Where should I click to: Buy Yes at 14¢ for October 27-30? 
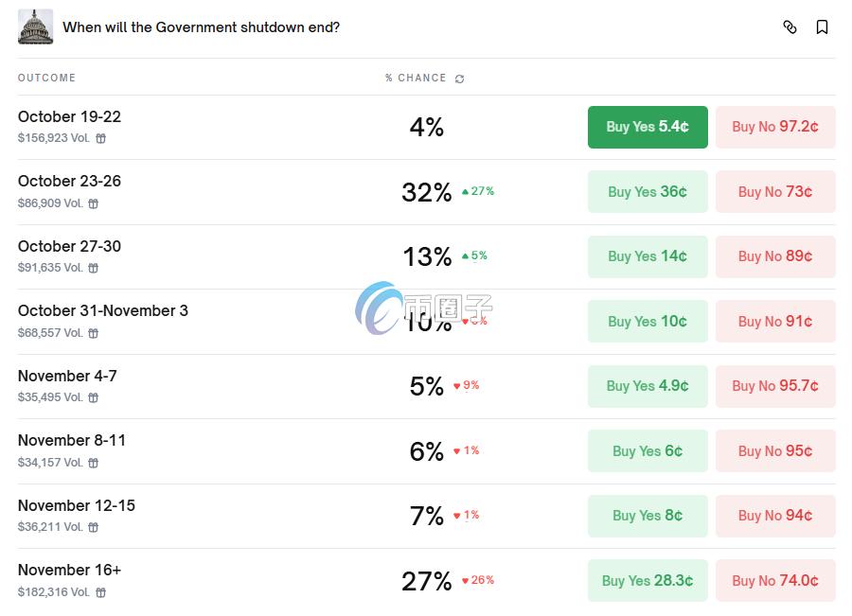pos(648,256)
